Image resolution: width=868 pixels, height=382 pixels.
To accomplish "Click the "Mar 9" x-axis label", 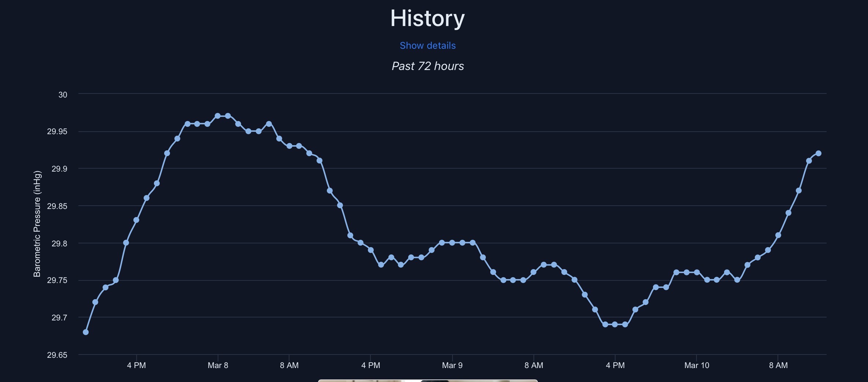I will (x=452, y=365).
